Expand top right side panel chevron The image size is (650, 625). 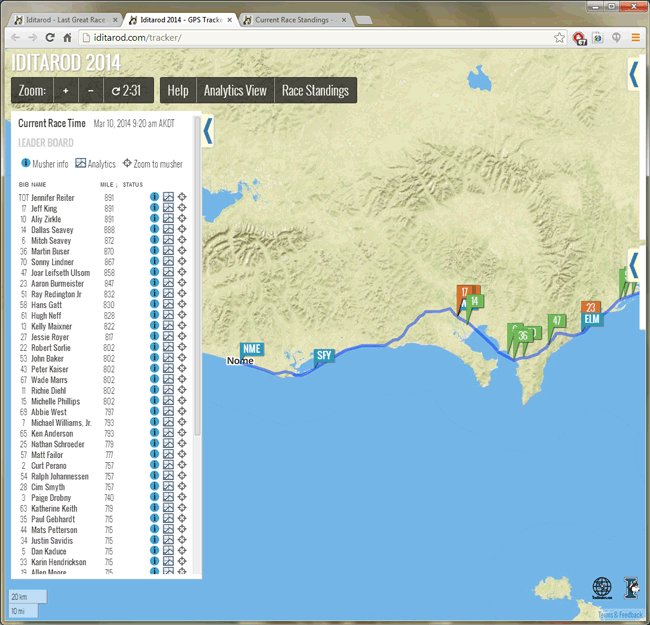(x=633, y=75)
